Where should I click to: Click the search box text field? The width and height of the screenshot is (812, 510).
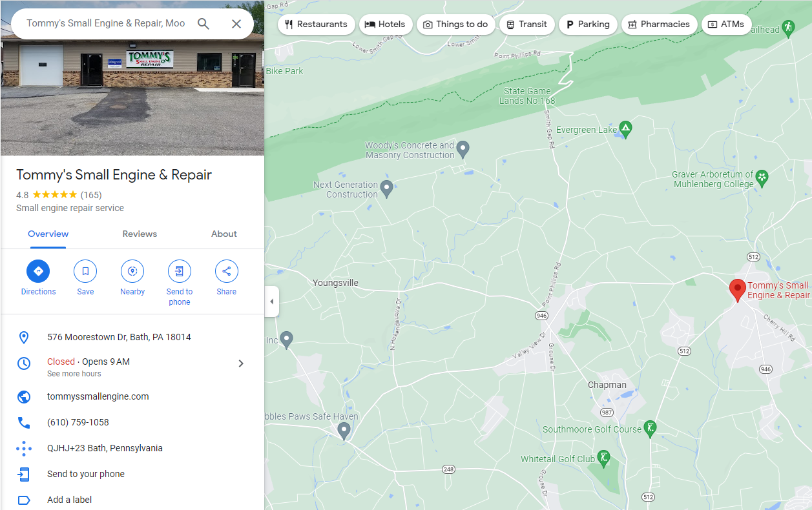pyautogui.click(x=106, y=23)
